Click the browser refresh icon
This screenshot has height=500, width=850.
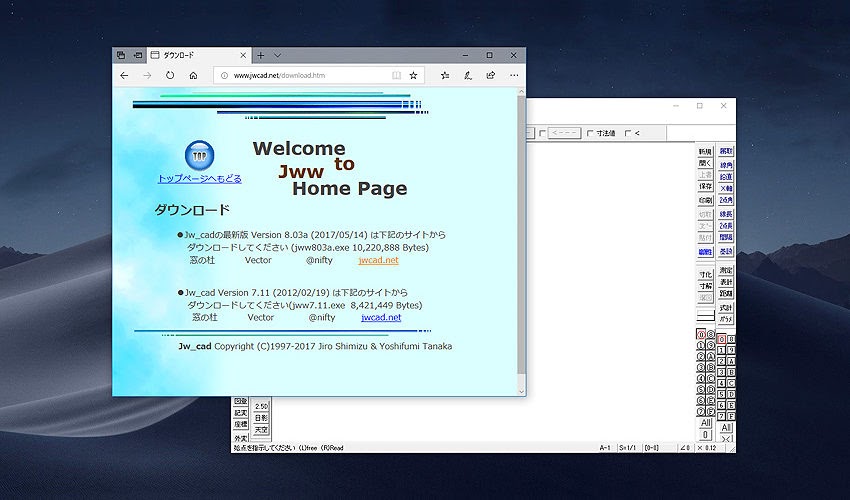coord(170,75)
